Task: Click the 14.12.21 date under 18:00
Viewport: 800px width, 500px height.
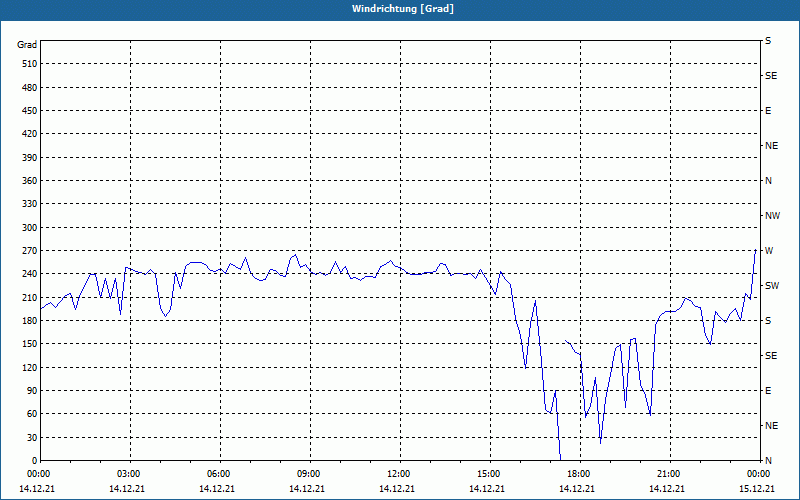Action: pos(577,488)
